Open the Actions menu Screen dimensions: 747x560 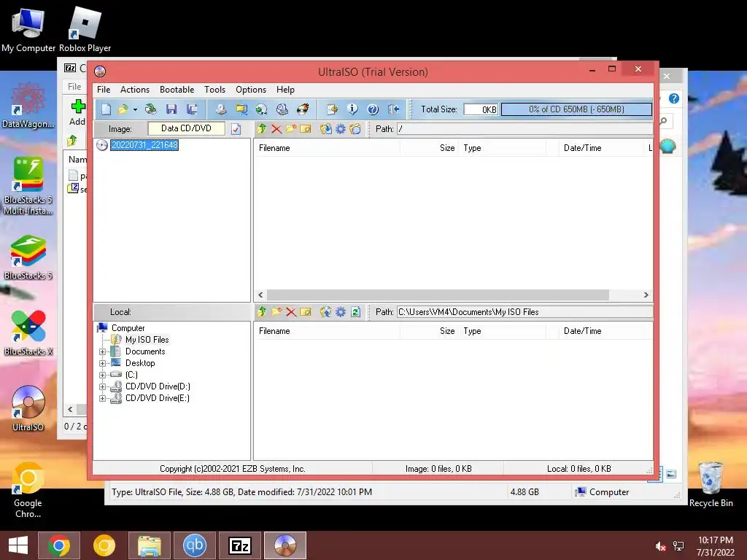(x=135, y=90)
